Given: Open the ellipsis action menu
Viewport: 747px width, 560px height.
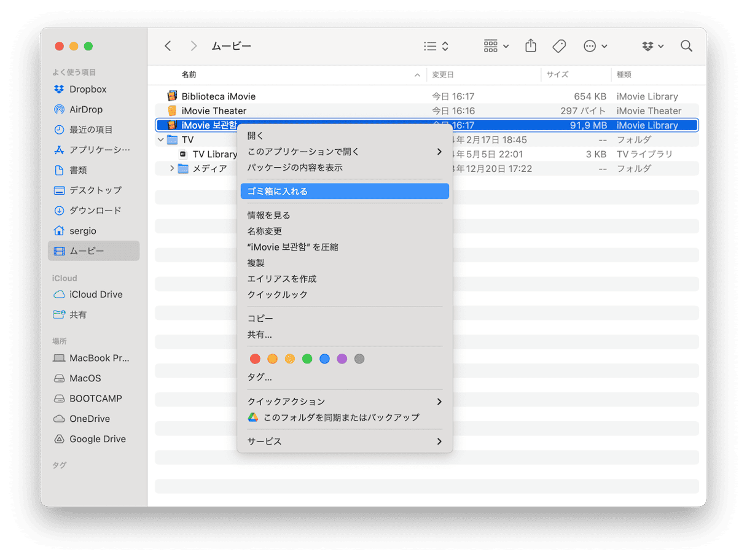Looking at the screenshot, I should pyautogui.click(x=595, y=46).
